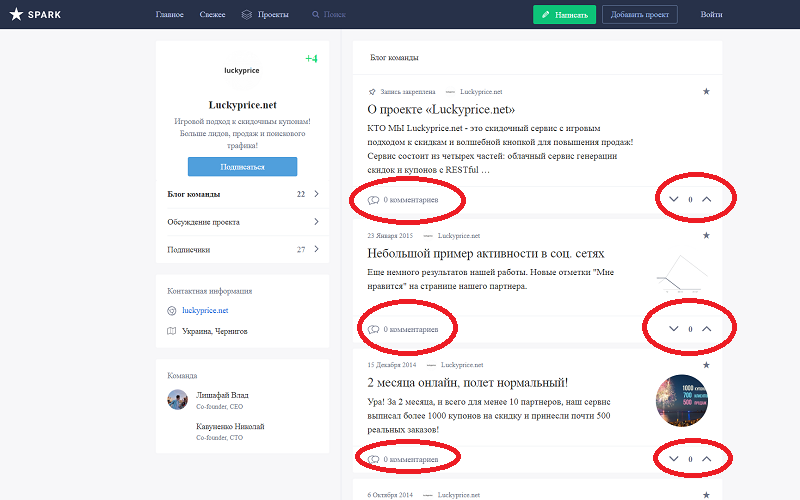
Task: Open comments on the pinned post
Action: pyautogui.click(x=403, y=200)
